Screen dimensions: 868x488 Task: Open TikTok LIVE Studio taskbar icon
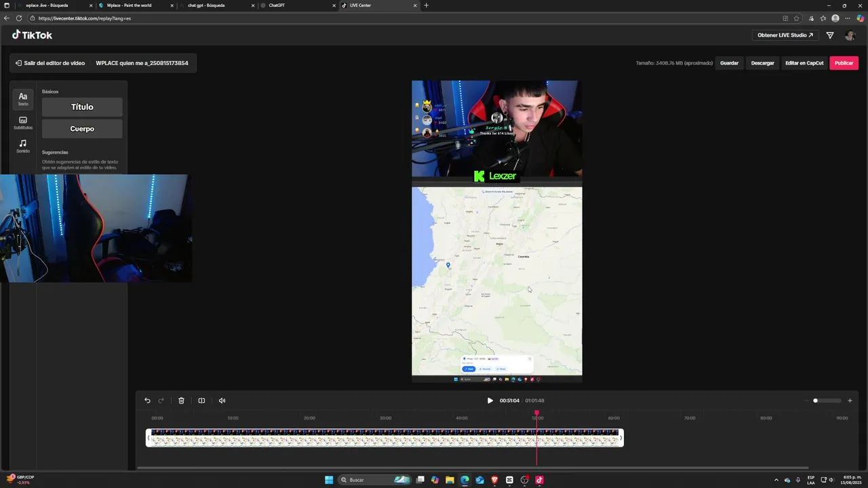pyautogui.click(x=539, y=480)
